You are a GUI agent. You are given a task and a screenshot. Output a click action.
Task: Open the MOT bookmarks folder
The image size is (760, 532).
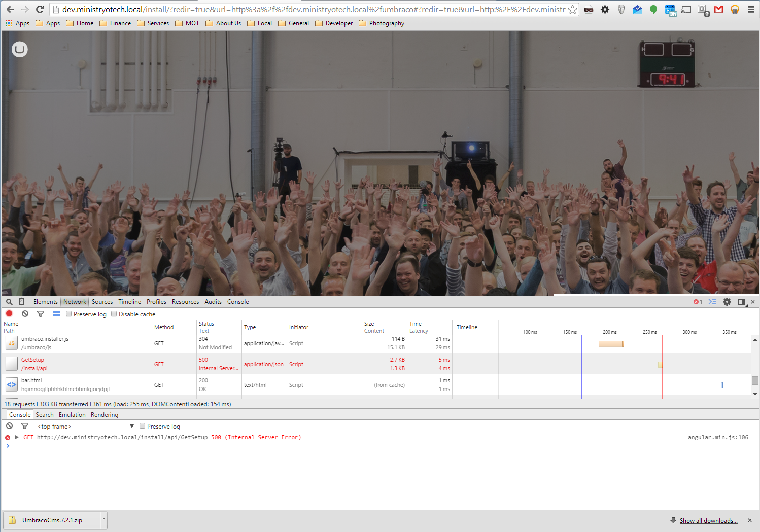187,23
